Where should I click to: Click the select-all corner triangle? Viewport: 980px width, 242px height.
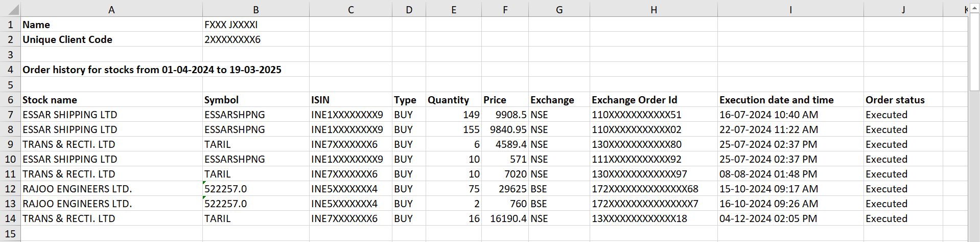[x=11, y=9]
